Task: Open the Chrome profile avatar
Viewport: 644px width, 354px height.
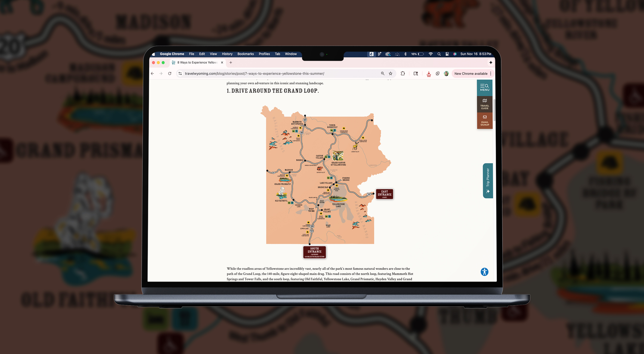Action: [x=446, y=73]
